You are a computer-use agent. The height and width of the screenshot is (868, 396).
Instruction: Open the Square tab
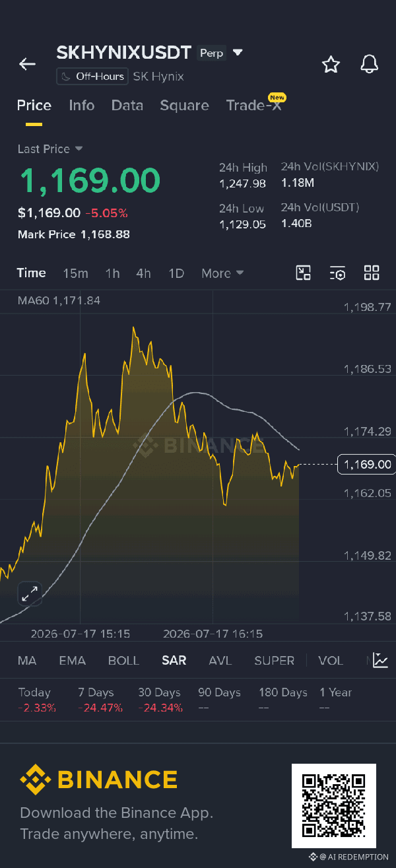(184, 106)
